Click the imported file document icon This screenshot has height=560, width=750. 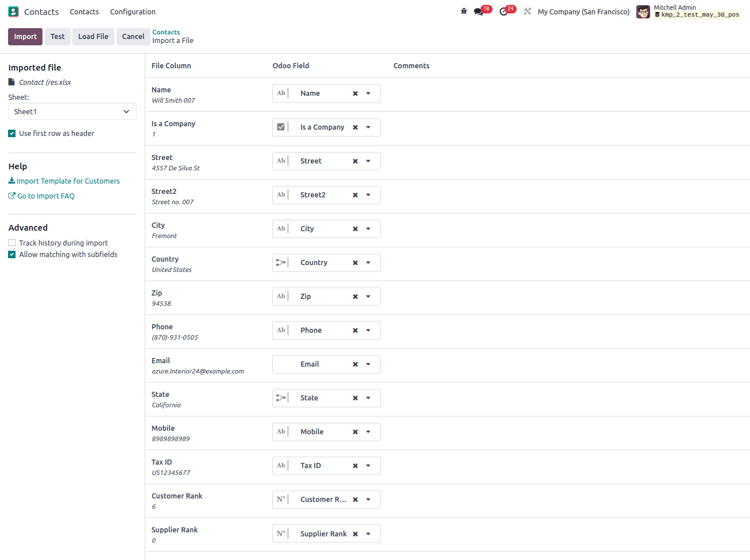pyautogui.click(x=11, y=82)
